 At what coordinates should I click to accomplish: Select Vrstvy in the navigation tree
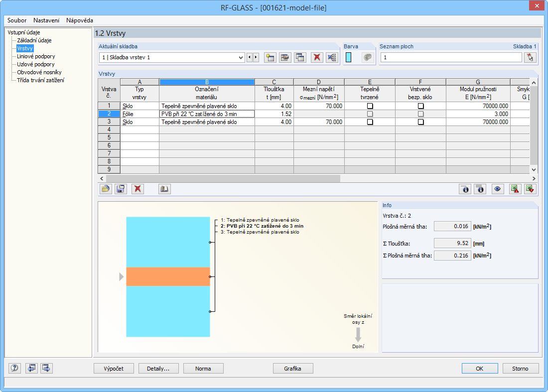point(25,48)
